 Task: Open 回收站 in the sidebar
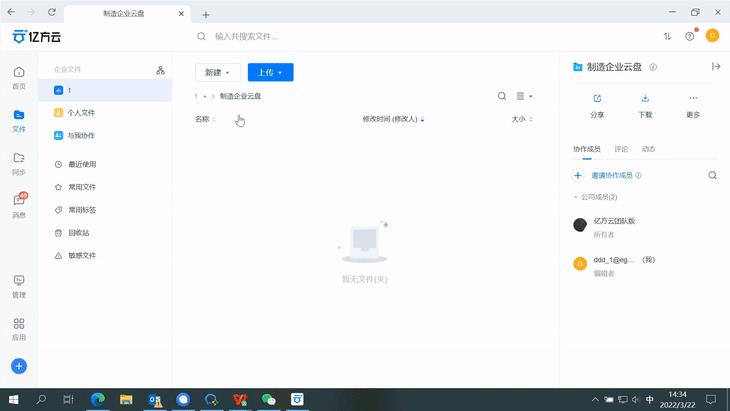pos(79,232)
